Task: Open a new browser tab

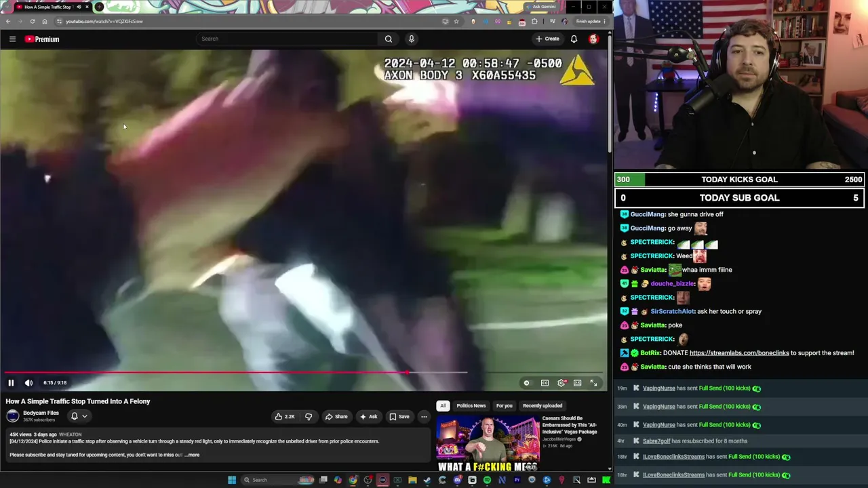Action: pos(99,7)
